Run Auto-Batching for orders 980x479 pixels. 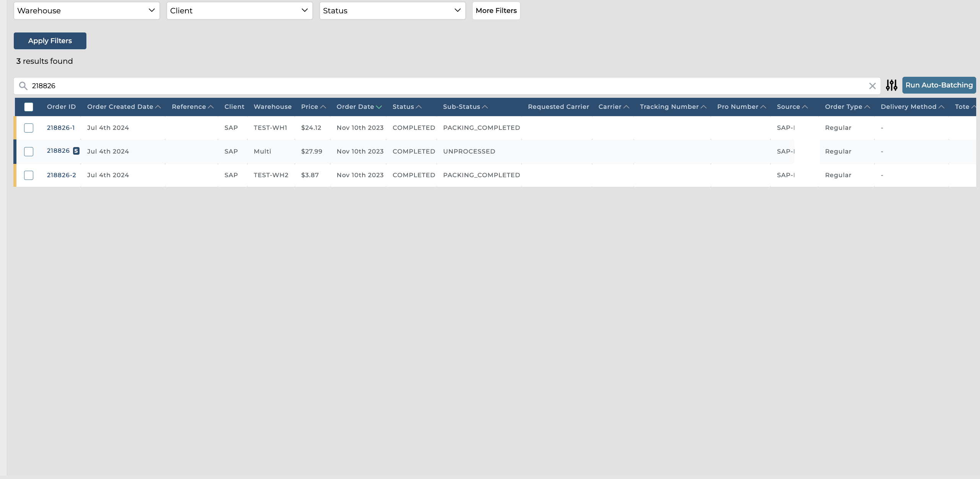tap(939, 85)
